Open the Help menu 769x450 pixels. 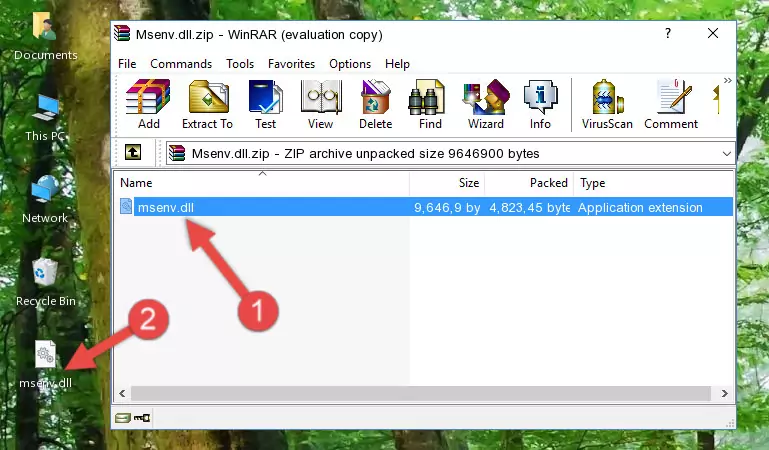click(397, 64)
